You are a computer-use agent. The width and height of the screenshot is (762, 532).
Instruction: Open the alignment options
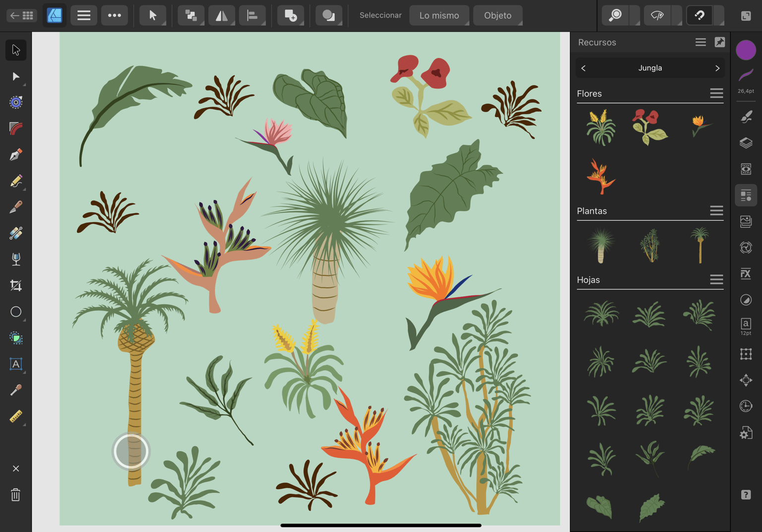pos(253,15)
